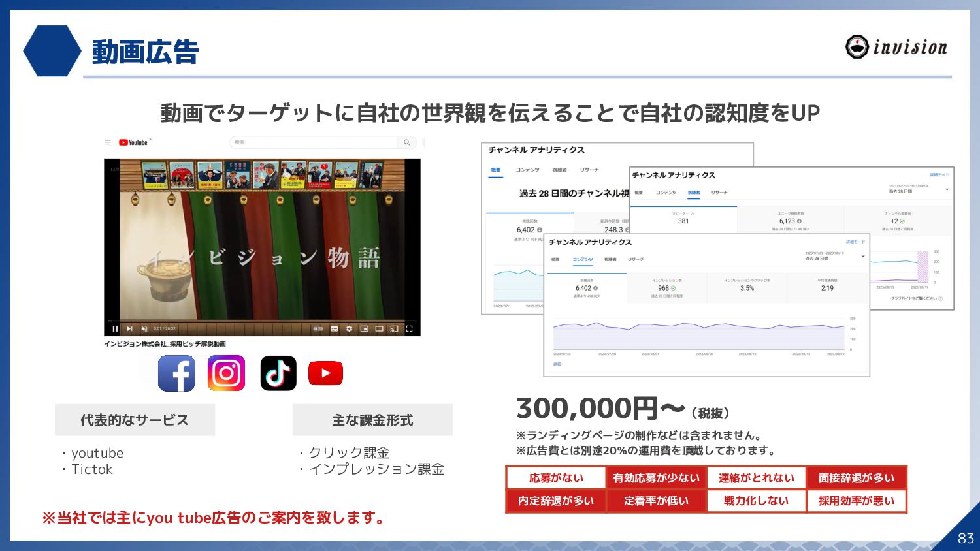Open the YouTube hamburger guide menu
The width and height of the screenshot is (980, 551).
coord(108,142)
